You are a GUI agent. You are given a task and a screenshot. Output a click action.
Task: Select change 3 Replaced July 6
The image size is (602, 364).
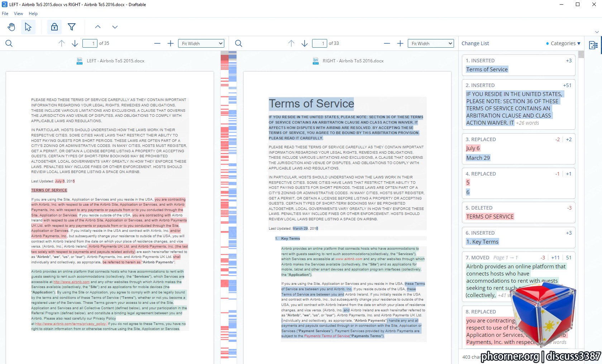point(519,149)
